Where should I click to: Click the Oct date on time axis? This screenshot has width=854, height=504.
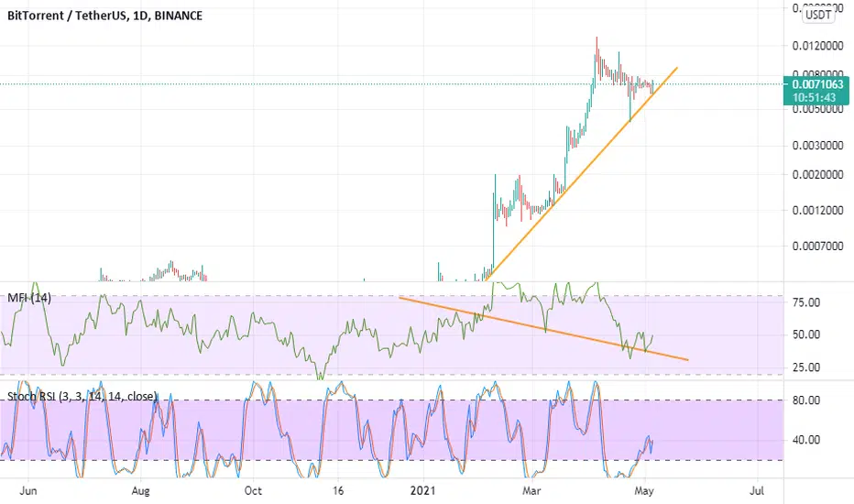(253, 491)
